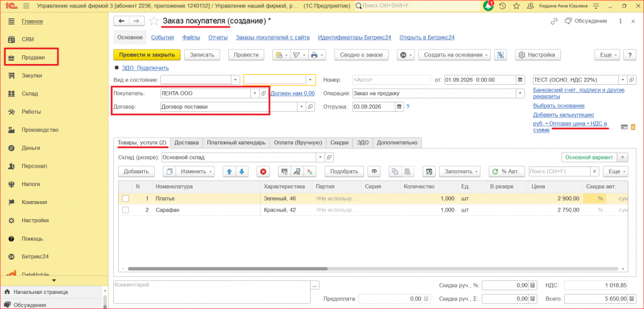Image resolution: width=644 pixels, height=309 pixels.
Task: Open calendar picker for the order date
Action: (x=520, y=80)
